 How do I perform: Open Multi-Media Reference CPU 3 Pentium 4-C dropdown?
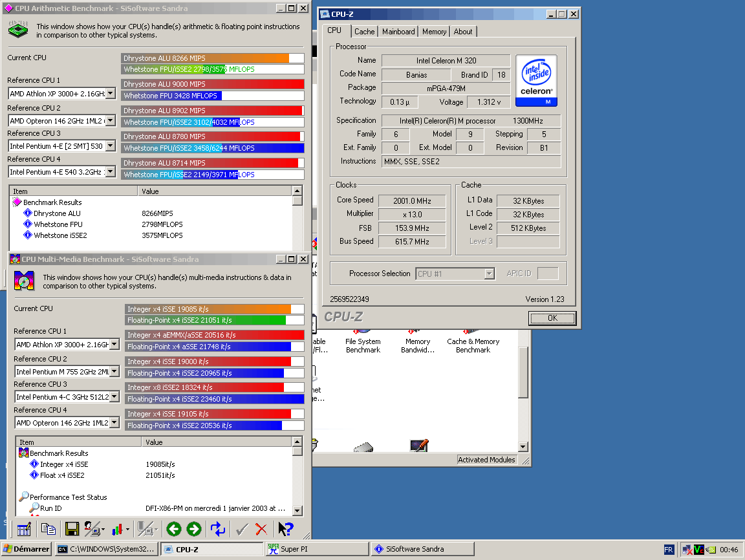pyautogui.click(x=114, y=396)
